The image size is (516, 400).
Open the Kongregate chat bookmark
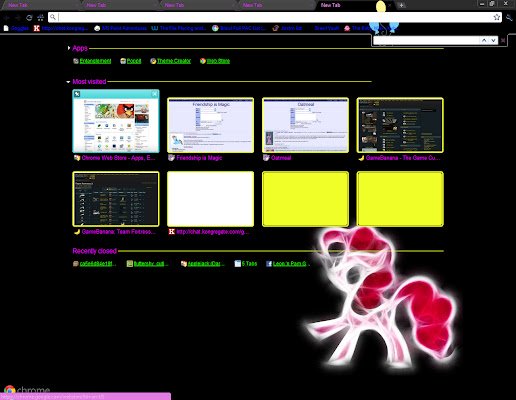(61, 28)
